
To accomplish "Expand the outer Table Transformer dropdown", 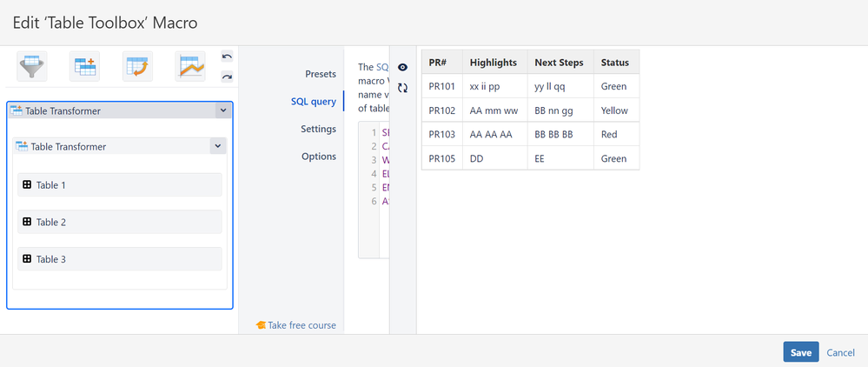I will click(222, 111).
